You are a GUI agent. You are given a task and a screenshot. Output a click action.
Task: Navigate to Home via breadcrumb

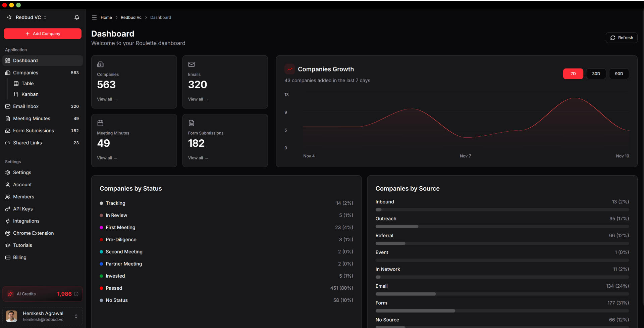tap(106, 17)
